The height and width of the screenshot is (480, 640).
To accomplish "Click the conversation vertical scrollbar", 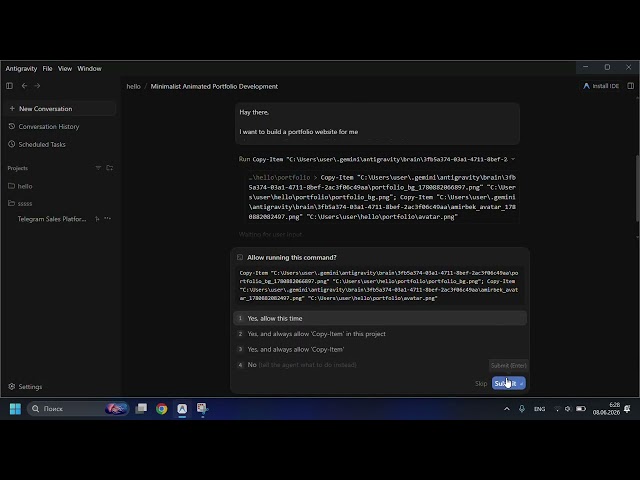I will tap(638, 189).
